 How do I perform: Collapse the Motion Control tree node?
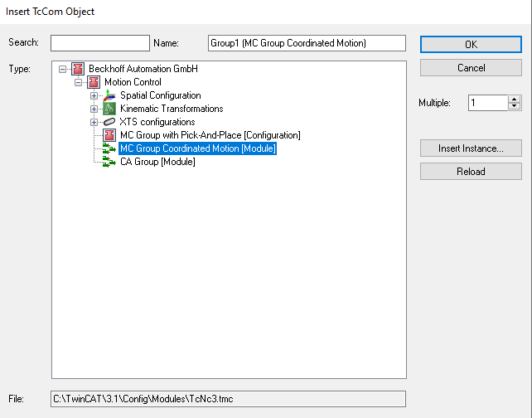click(x=78, y=82)
